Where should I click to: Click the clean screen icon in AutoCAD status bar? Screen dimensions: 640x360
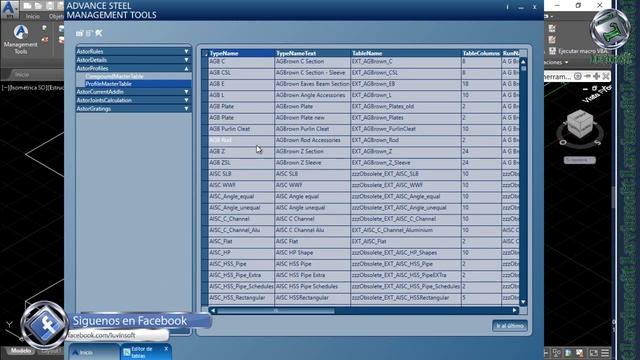593,353
